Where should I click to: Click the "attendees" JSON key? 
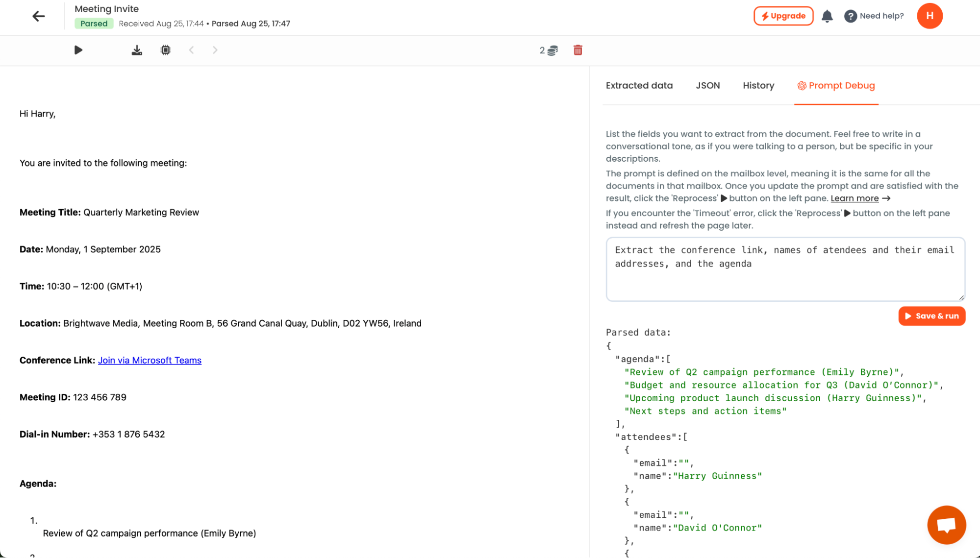pos(647,437)
